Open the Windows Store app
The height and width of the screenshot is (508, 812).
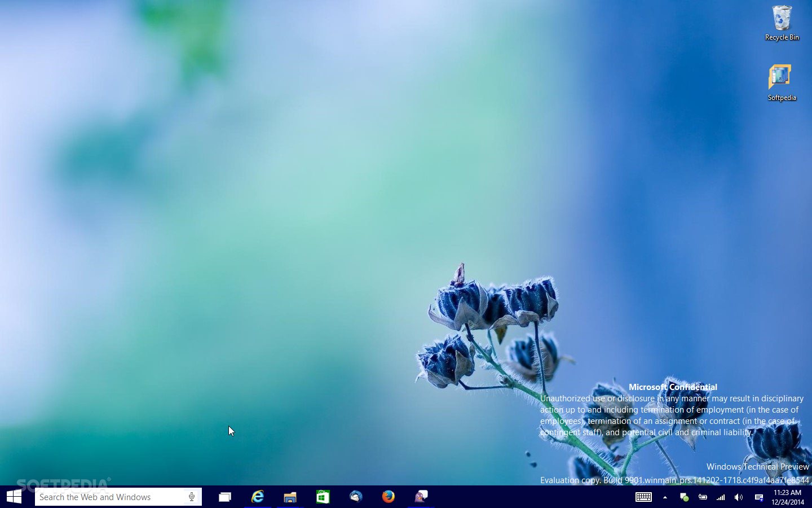[323, 497]
